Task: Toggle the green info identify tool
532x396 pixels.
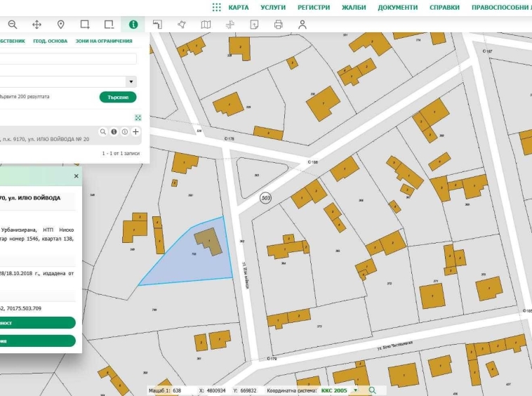Action: [x=133, y=25]
